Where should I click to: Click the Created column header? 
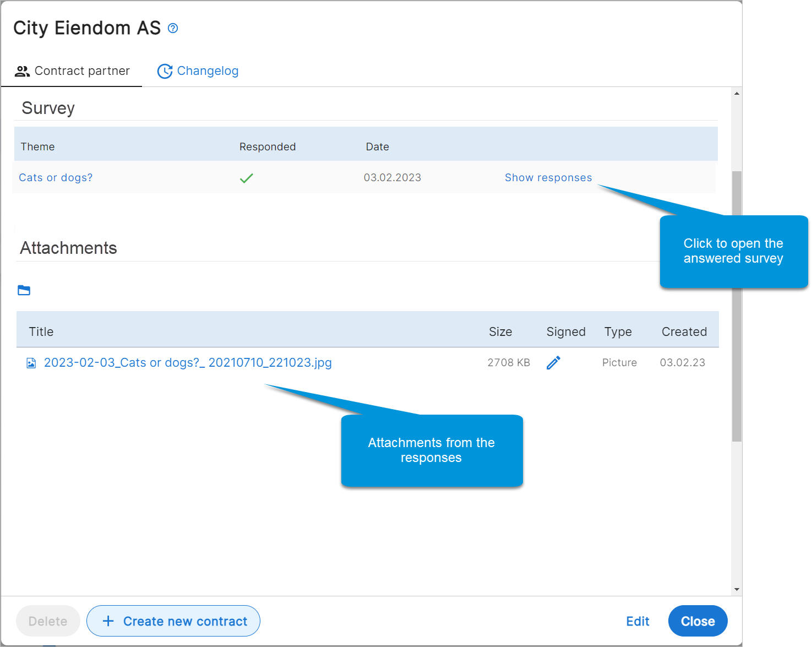click(x=684, y=331)
